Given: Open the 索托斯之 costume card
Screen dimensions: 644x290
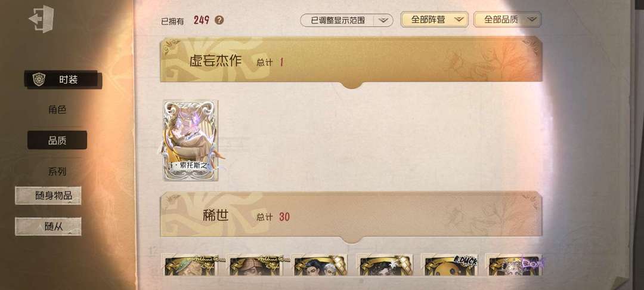Looking at the screenshot, I should 191,140.
